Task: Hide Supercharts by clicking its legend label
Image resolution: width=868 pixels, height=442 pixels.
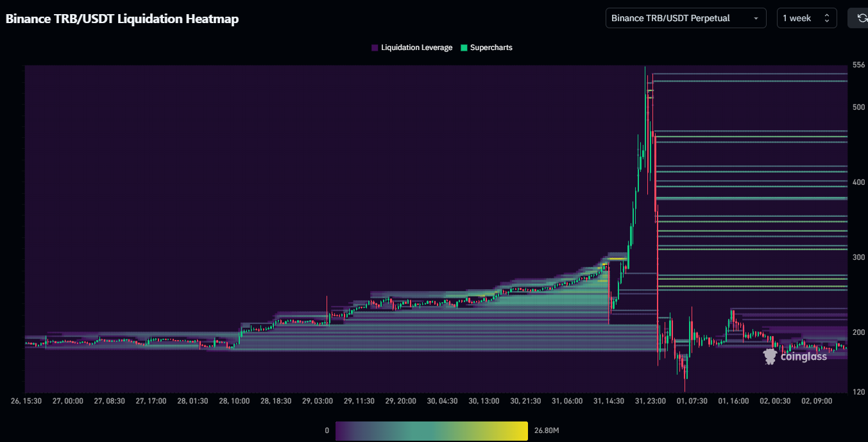Action: tap(491, 47)
